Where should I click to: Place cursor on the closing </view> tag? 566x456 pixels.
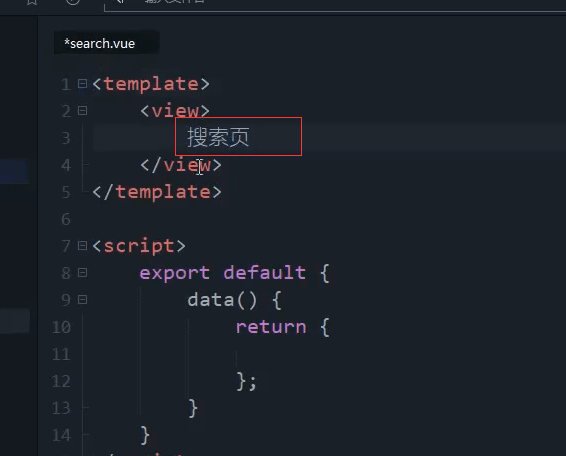[x=181, y=165]
